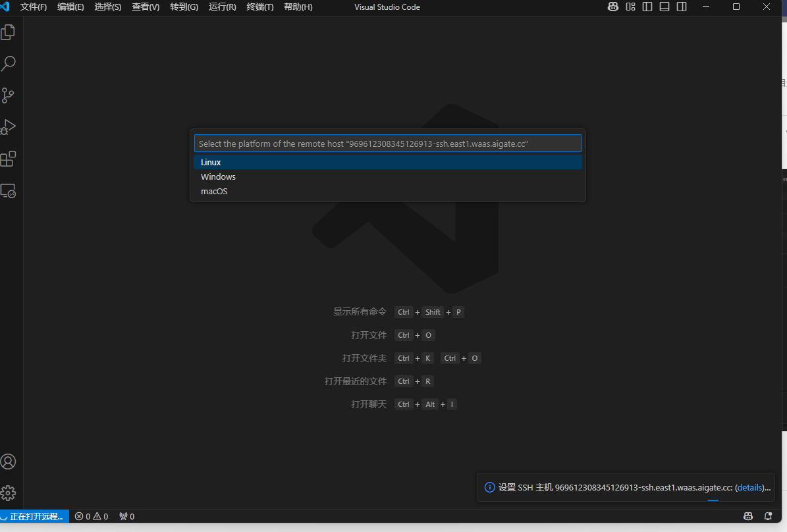
Task: Open the 终端(T) menu
Action: tap(259, 7)
